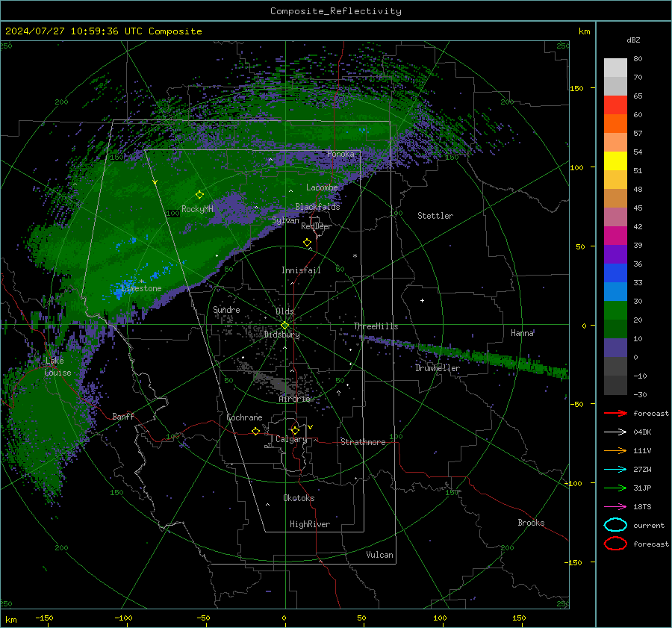Click the Calgary city label
Screen dimensions: 672x628
[x=291, y=439]
